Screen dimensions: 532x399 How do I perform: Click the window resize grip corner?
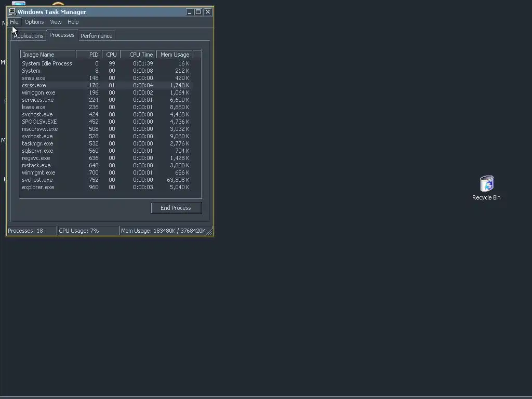pos(210,232)
